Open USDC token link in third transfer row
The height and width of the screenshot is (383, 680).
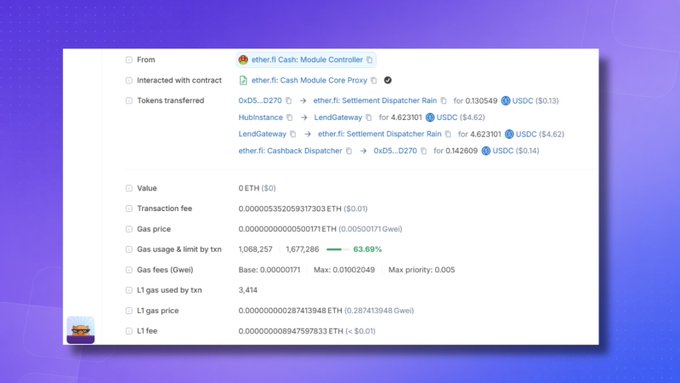[526, 134]
